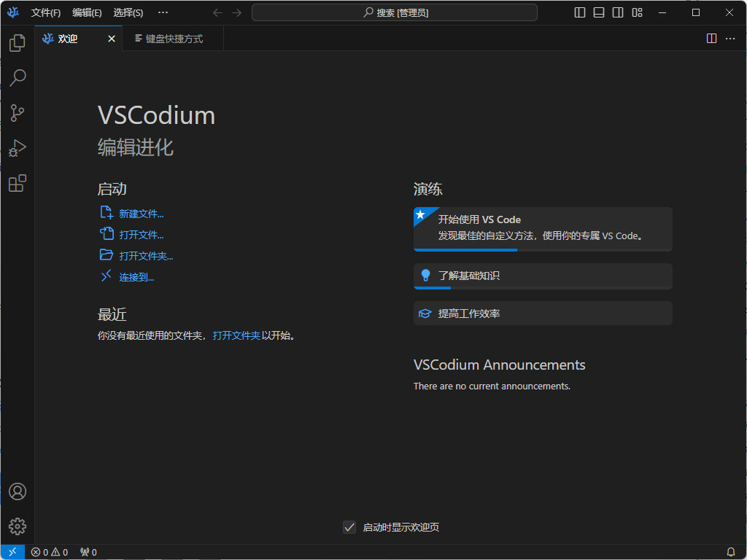Click the new file icon beside 新建文件
The image size is (747, 560).
point(107,213)
